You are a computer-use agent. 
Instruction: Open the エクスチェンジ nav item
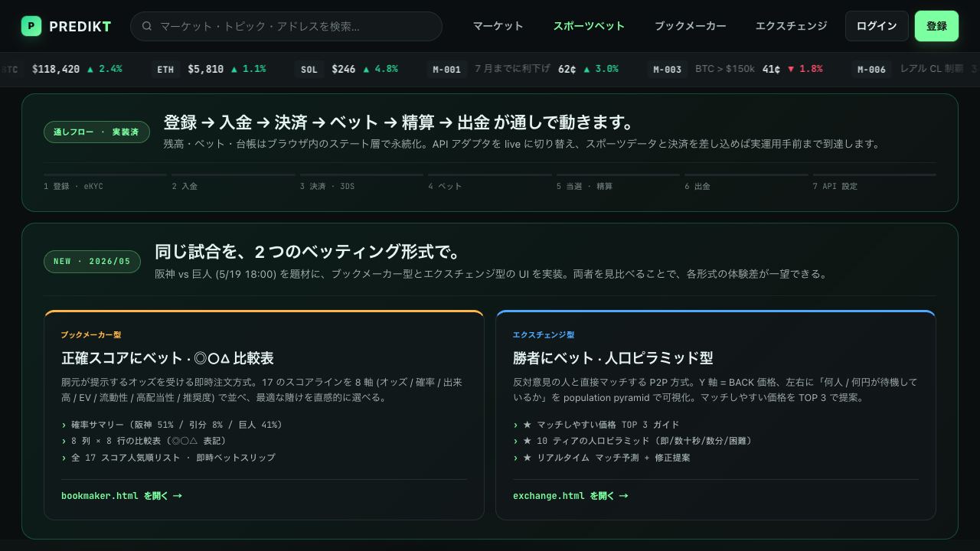[791, 26]
